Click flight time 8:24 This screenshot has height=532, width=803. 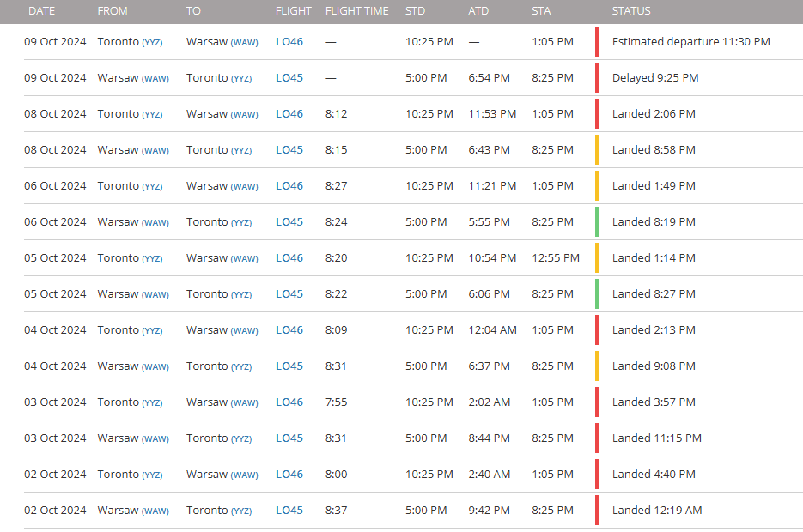pos(336,222)
